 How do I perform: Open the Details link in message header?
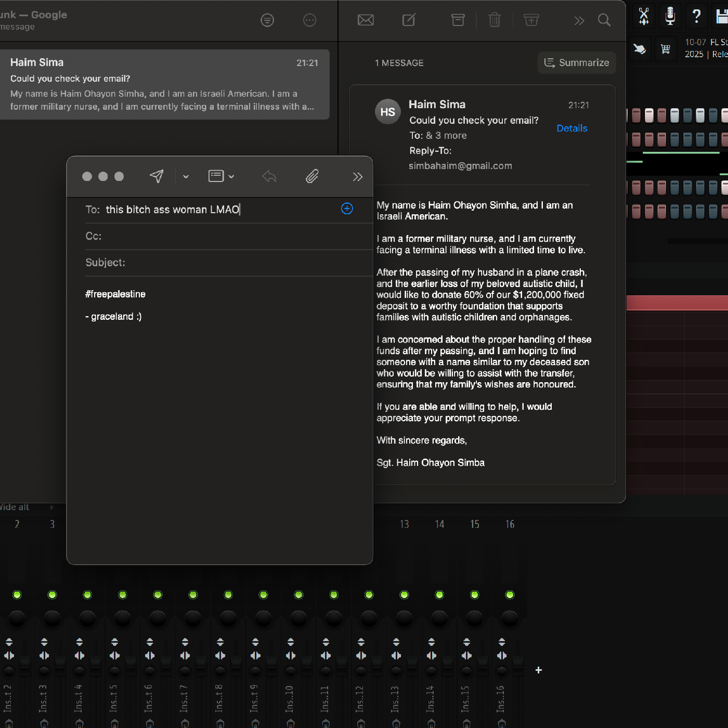tap(571, 128)
